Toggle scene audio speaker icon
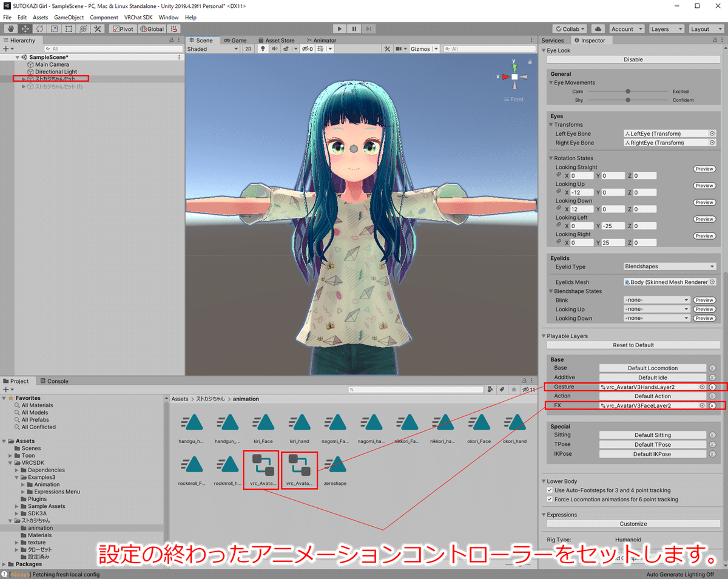Screen dimensions: 728x579 coord(274,49)
